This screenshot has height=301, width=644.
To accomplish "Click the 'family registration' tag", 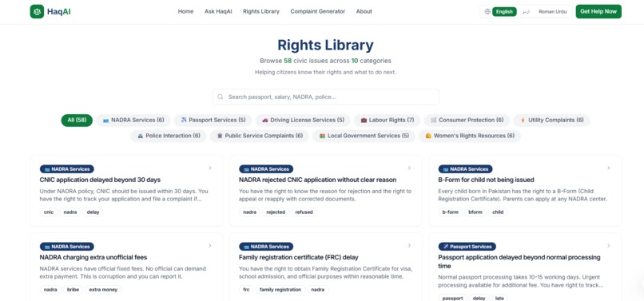I will pyautogui.click(x=280, y=290).
